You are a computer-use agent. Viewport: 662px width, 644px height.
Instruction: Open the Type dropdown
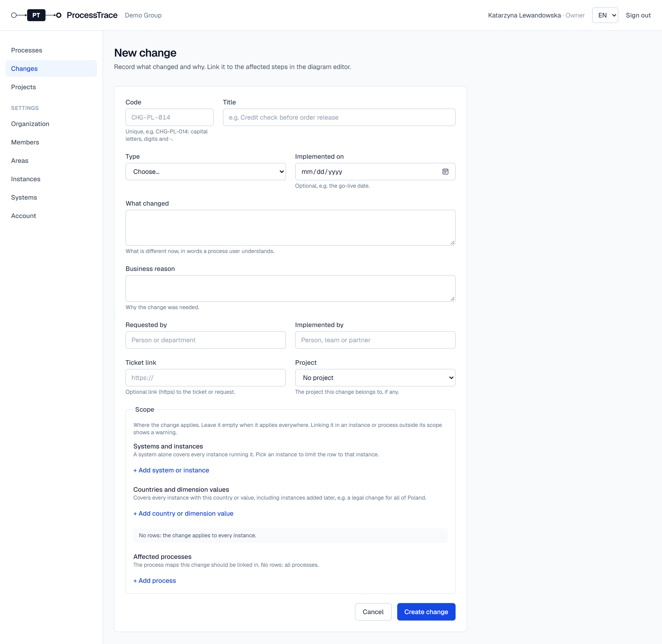[205, 172]
